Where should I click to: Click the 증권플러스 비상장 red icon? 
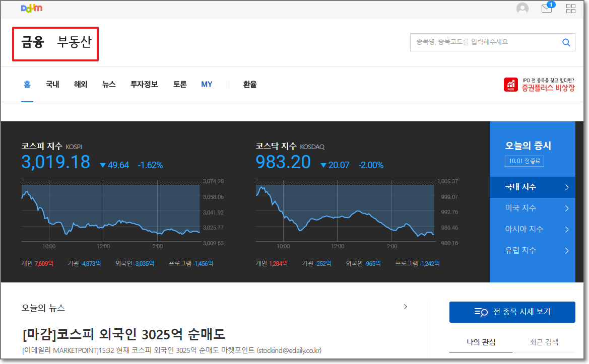pyautogui.click(x=510, y=85)
